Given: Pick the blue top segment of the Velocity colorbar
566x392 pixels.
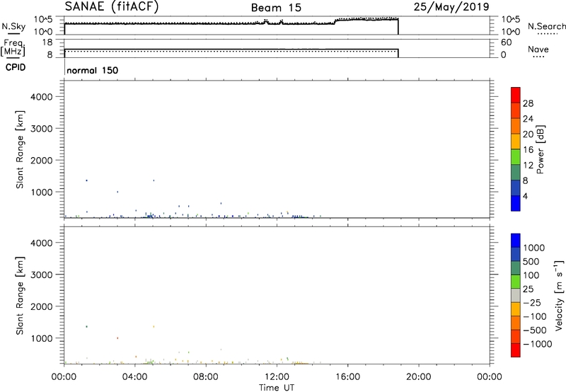Looking at the screenshot, I should click(x=516, y=241).
